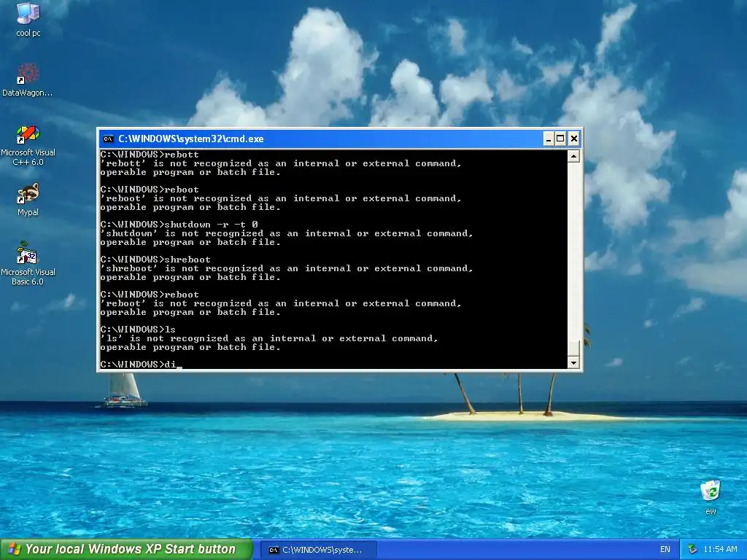Click the 11:54 AM clock
Screen dimensions: 747x560
coord(720,550)
